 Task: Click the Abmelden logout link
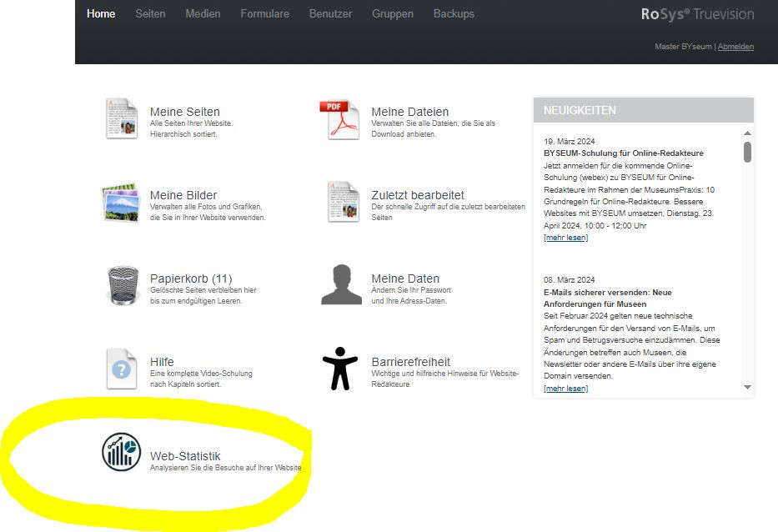(x=735, y=47)
